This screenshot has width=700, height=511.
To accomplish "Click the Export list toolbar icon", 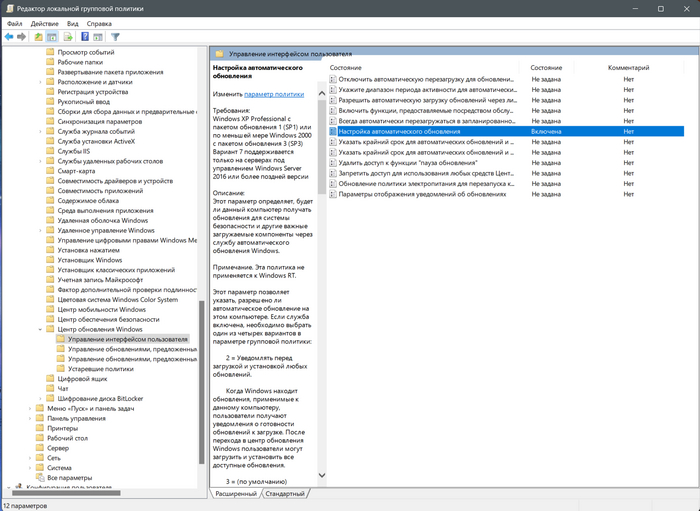I will pyautogui.click(x=69, y=37).
